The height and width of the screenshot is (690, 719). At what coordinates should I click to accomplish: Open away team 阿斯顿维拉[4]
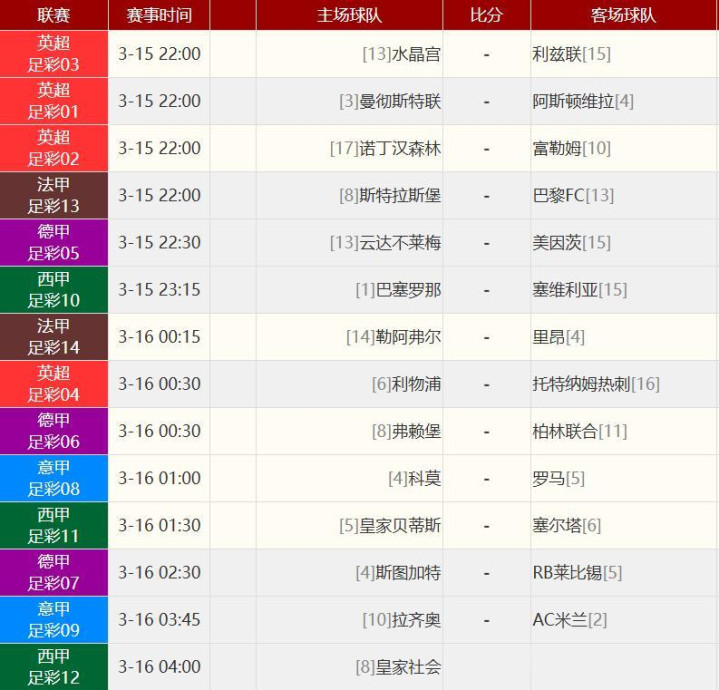(583, 101)
